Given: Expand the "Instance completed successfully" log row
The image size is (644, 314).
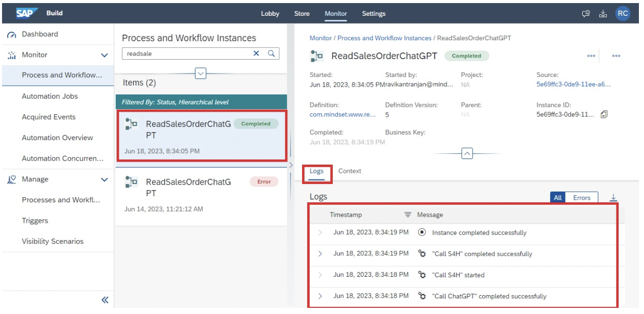Looking at the screenshot, I should (x=320, y=232).
